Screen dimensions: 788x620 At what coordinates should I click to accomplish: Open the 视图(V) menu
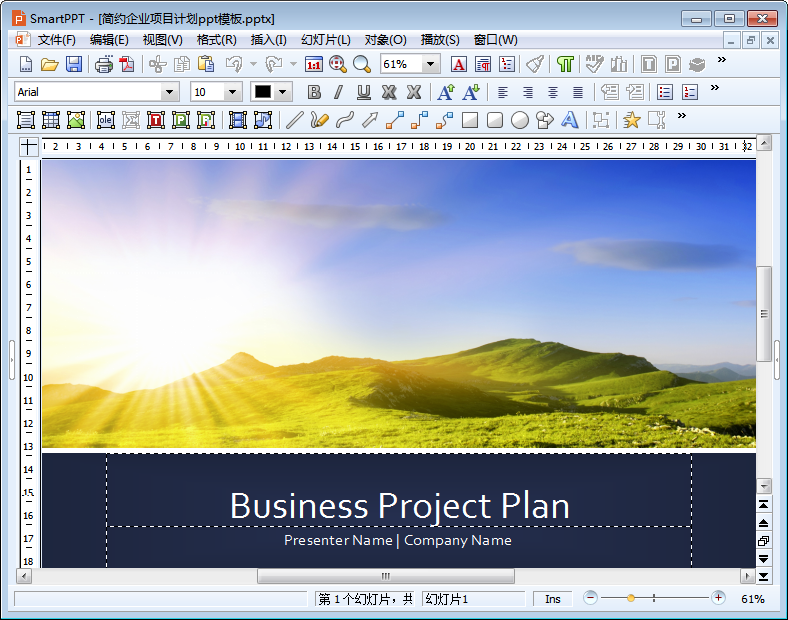point(162,40)
